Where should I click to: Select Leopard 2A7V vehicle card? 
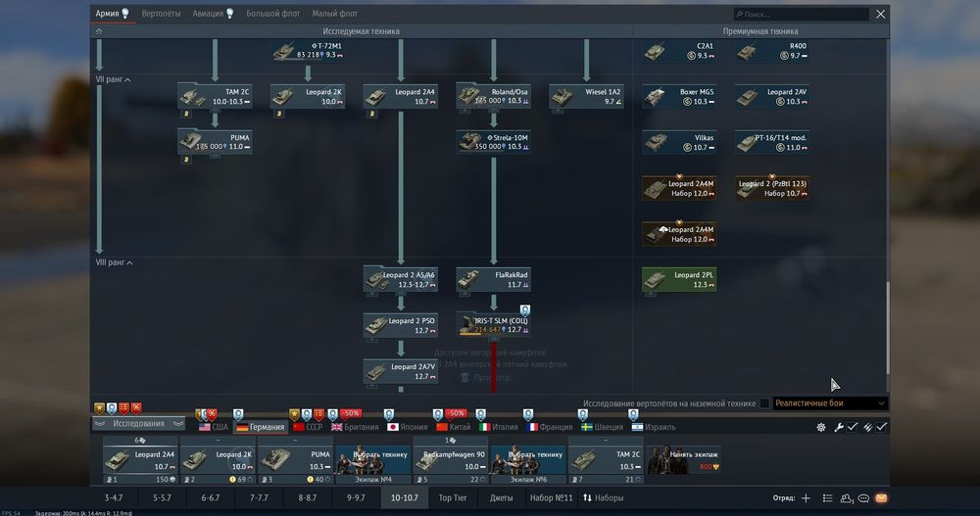click(401, 371)
